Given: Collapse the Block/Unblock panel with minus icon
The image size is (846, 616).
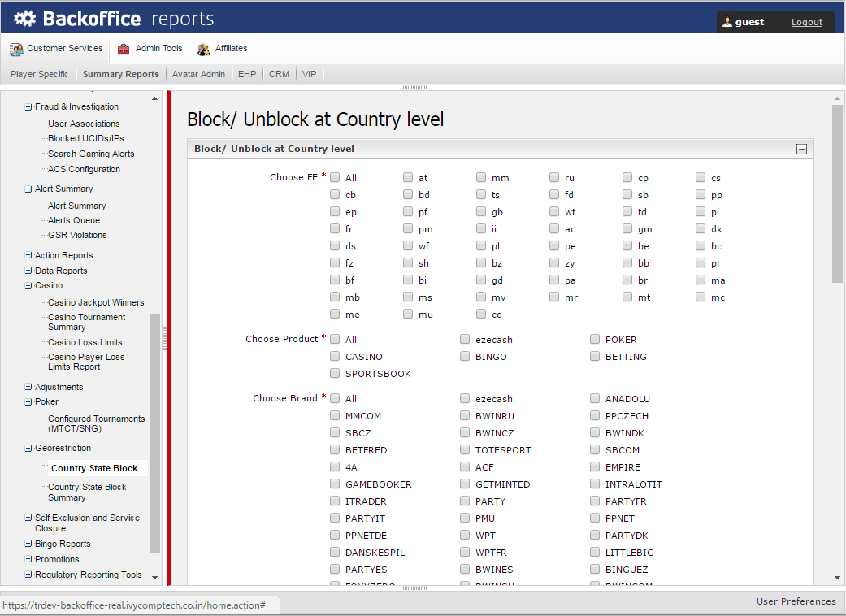Looking at the screenshot, I should (x=801, y=150).
